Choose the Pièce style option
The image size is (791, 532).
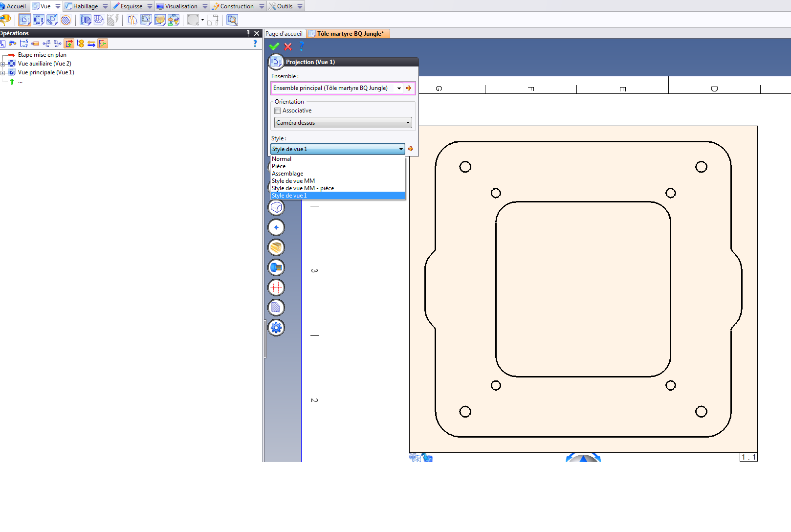(337, 166)
